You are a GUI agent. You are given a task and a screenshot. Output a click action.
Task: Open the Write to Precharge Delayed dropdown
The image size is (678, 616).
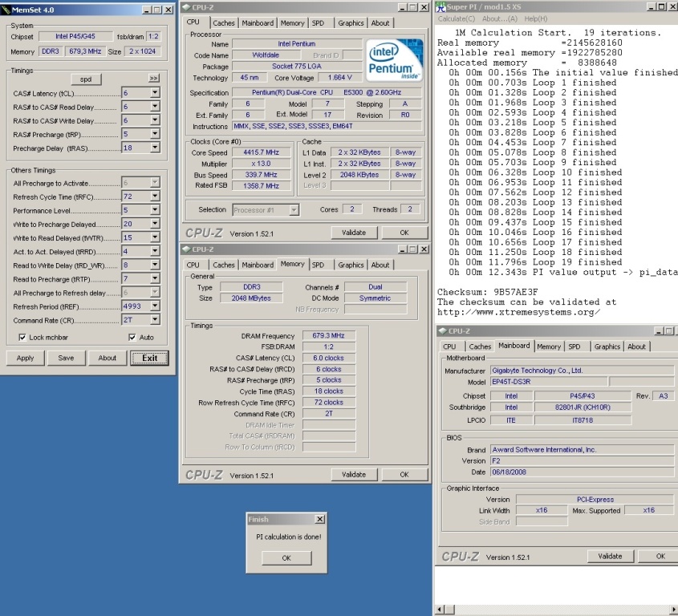click(x=155, y=224)
